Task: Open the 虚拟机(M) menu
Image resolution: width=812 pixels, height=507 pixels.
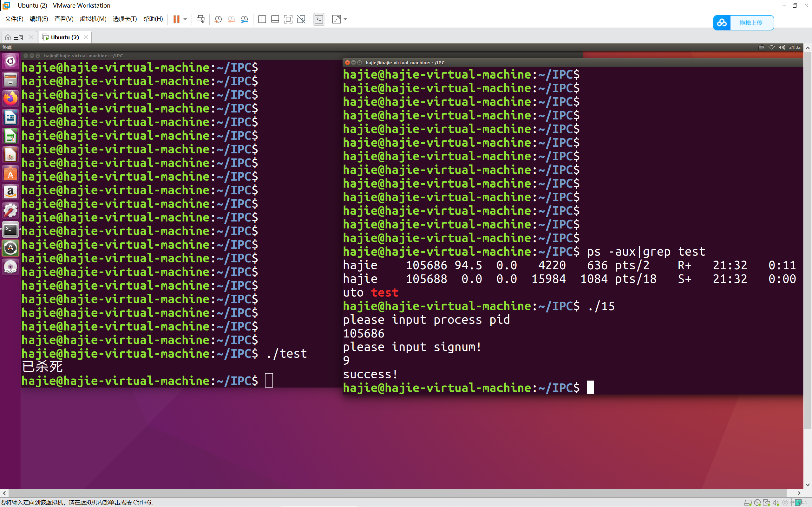Action: (x=93, y=19)
